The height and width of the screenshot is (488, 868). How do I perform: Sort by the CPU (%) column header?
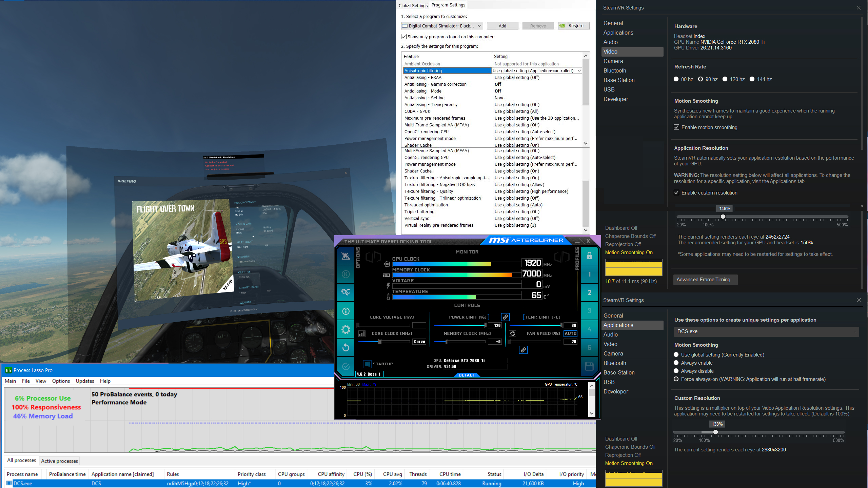(x=362, y=474)
